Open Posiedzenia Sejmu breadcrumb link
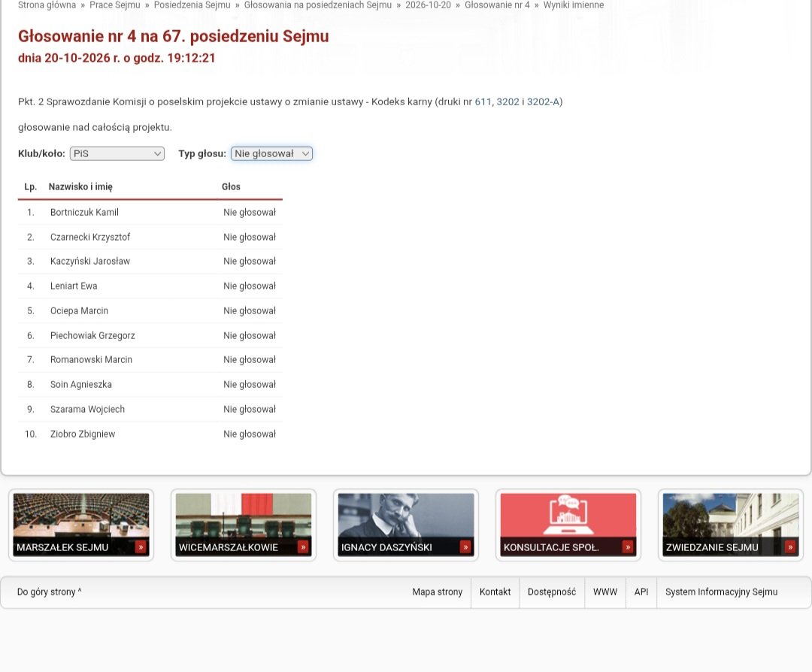Viewport: 812px width, 672px height. point(192,5)
